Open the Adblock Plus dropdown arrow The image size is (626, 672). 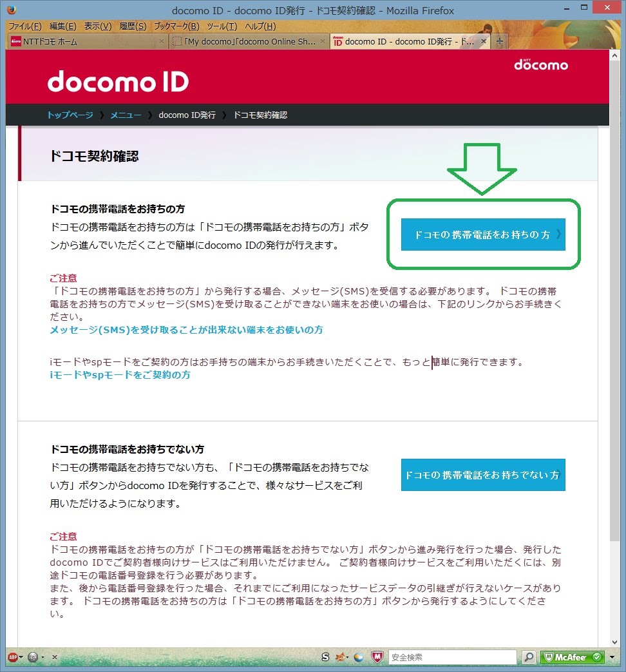click(x=21, y=657)
